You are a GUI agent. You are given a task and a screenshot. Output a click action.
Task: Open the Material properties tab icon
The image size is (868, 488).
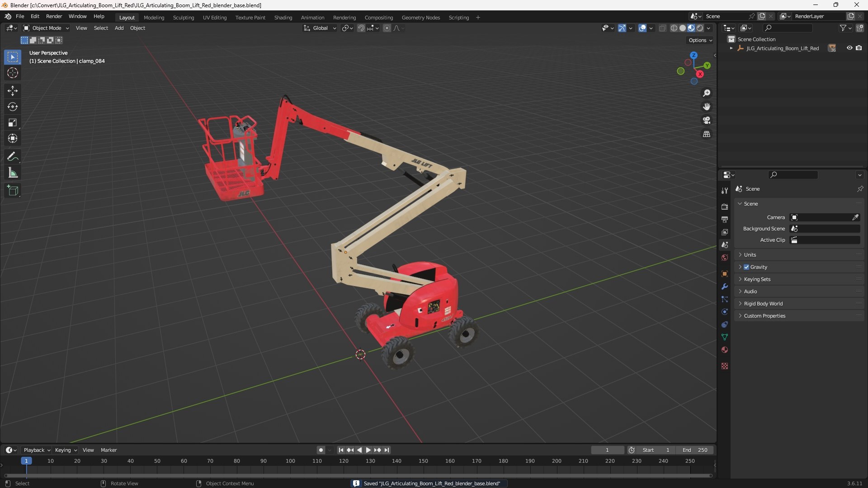point(725,350)
